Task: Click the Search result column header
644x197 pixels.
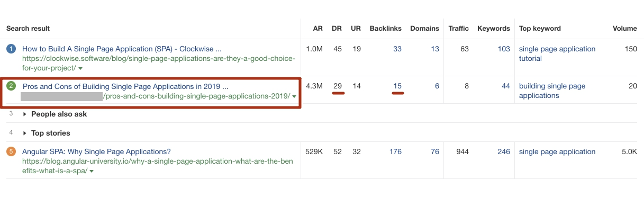Action: coord(28,28)
